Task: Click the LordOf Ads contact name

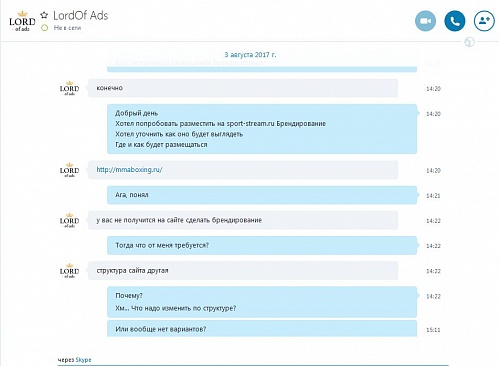Action: click(x=81, y=15)
